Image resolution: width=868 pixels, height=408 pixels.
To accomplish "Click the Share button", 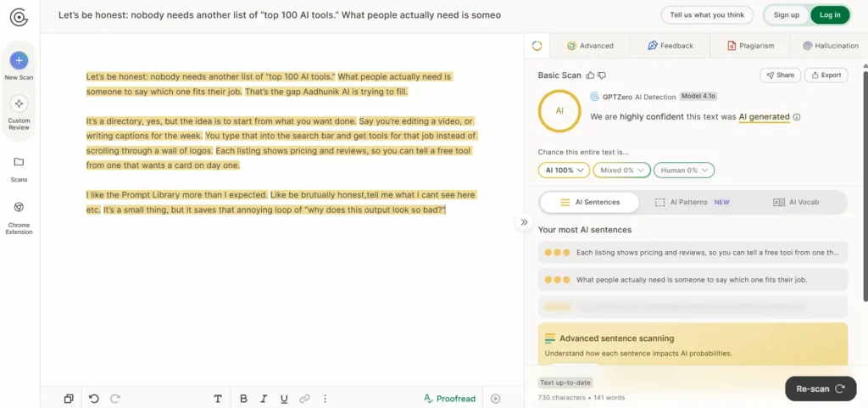I will click(780, 75).
